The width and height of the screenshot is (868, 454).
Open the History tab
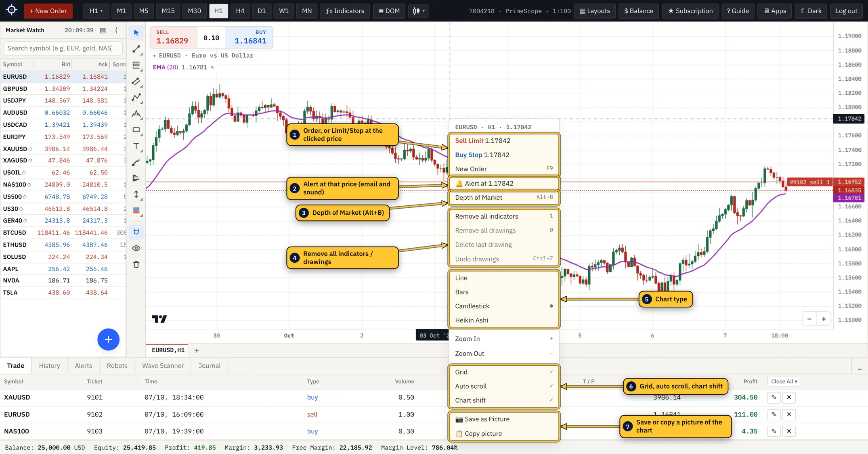[50, 366]
